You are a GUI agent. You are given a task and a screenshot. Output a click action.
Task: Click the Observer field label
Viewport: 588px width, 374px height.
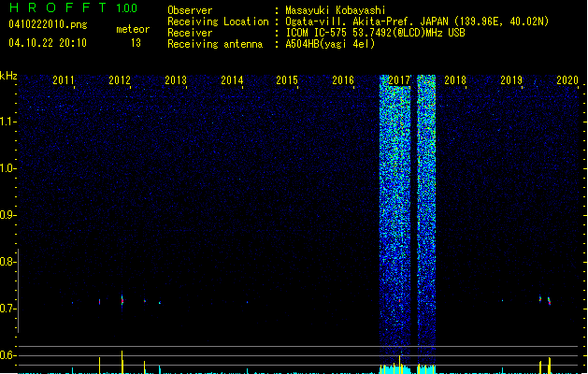point(190,10)
